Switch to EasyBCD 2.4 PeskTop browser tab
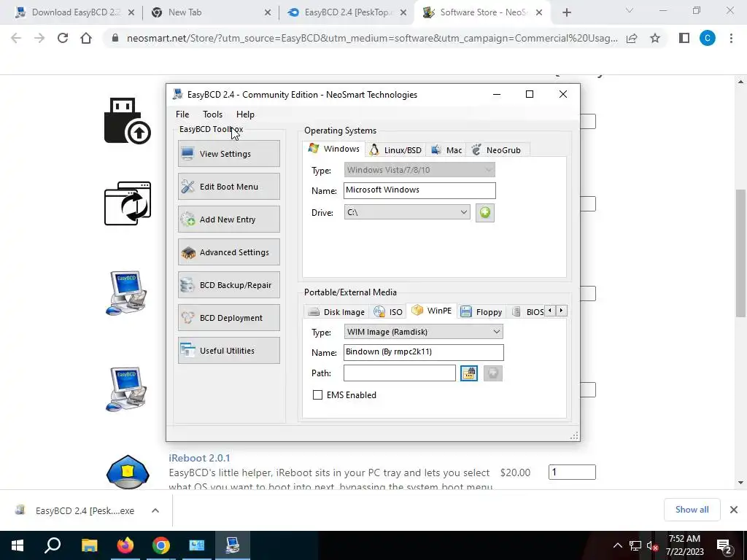 tap(346, 12)
